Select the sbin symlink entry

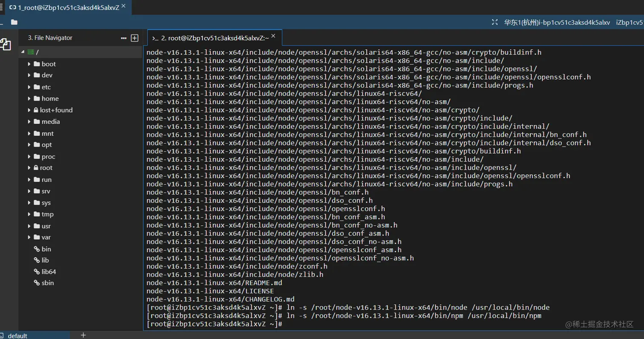click(x=48, y=283)
